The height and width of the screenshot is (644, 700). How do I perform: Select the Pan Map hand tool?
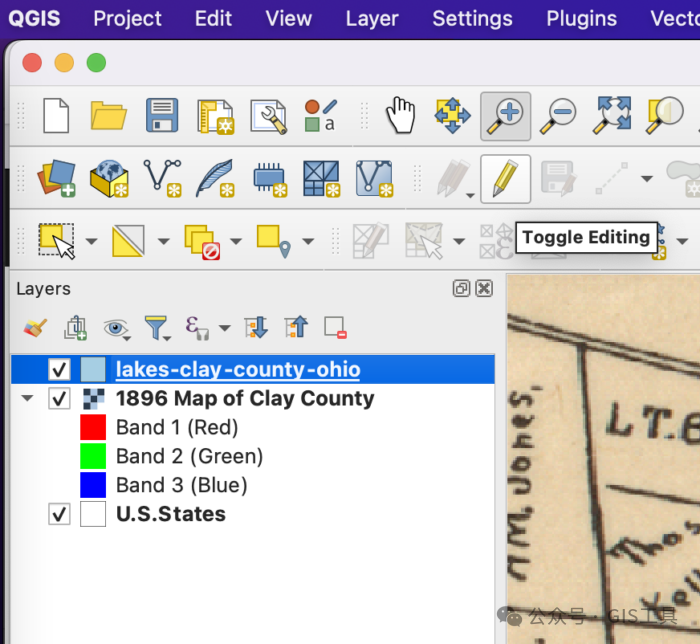coord(400,116)
